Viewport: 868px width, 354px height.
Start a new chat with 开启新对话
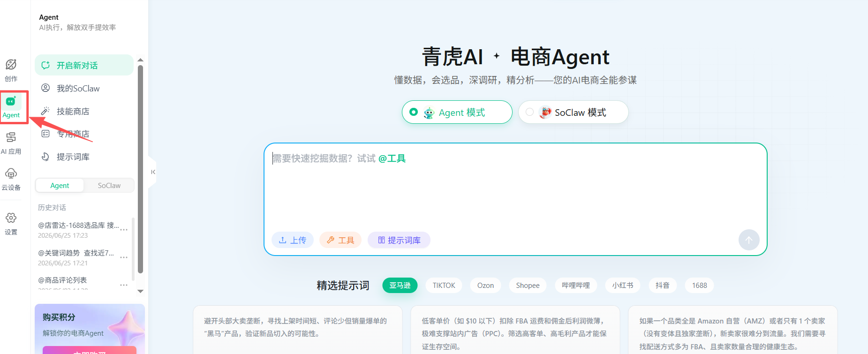pyautogui.click(x=84, y=65)
